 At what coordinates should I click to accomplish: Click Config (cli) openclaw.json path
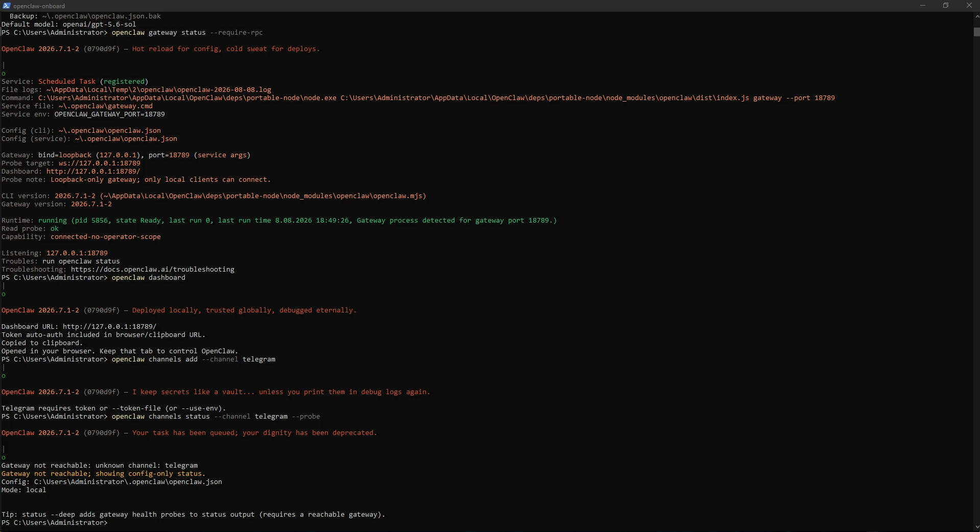(x=110, y=131)
